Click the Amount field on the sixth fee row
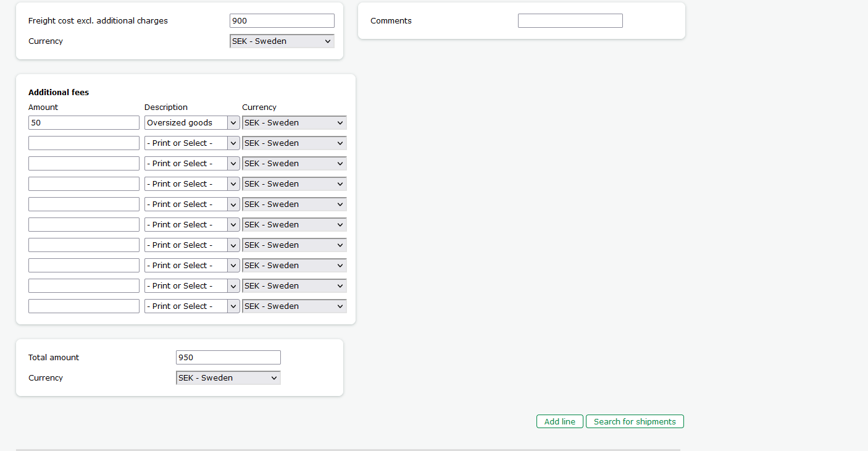868x451 pixels. click(83, 224)
